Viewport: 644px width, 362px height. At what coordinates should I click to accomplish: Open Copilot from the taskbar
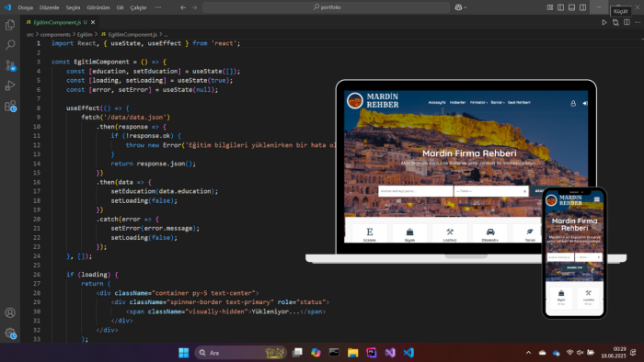pos(316,353)
